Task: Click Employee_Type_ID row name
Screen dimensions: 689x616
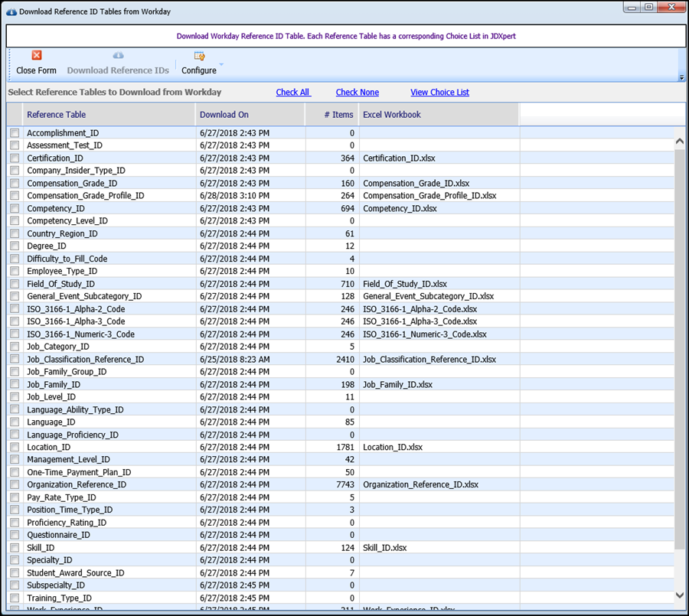Action: 62,271
